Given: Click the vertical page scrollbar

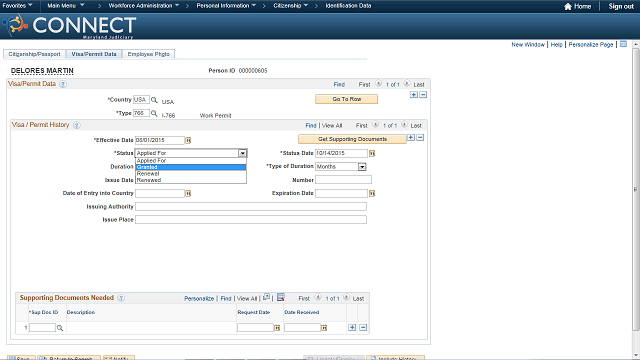Looking at the screenshot, I should click(636, 189).
